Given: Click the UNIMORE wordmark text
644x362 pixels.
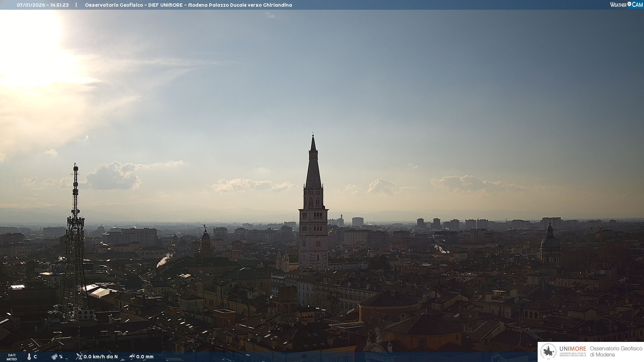Looking at the screenshot, I should click(573, 349).
